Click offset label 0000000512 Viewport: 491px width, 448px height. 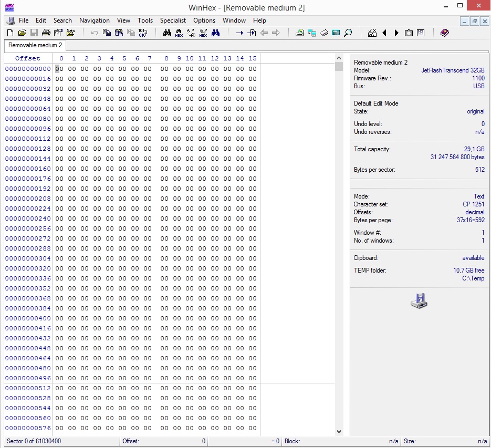[27, 388]
